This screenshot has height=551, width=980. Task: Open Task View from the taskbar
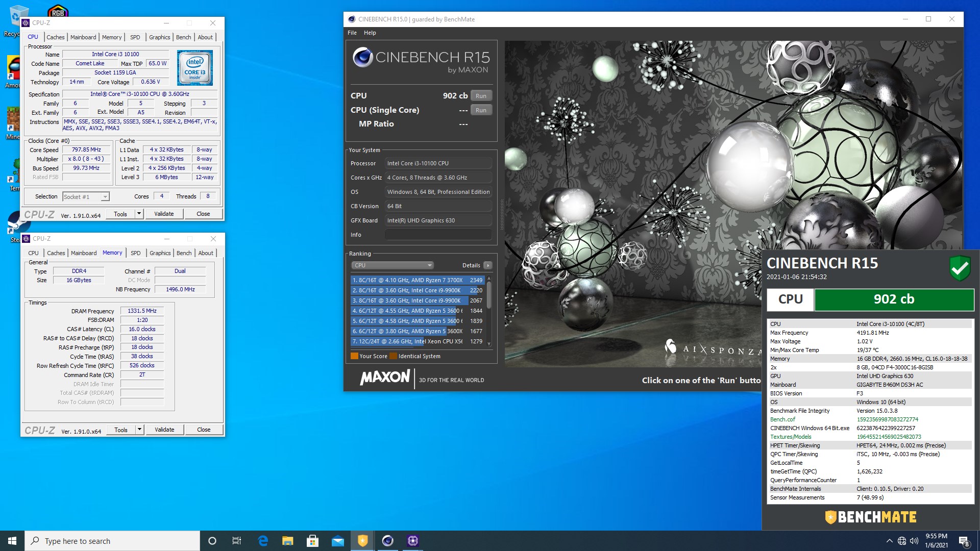click(x=237, y=541)
